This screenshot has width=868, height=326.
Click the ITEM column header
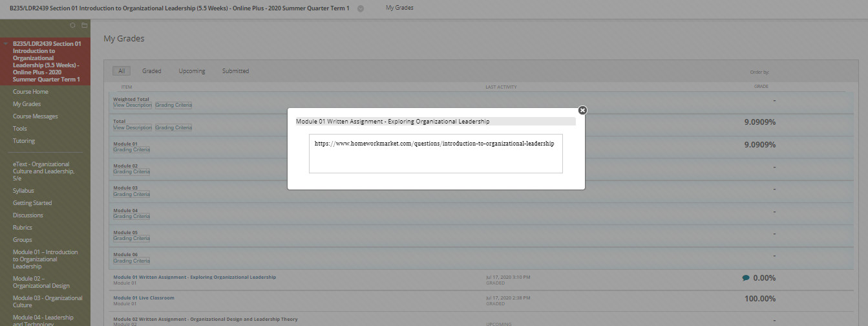coord(126,87)
